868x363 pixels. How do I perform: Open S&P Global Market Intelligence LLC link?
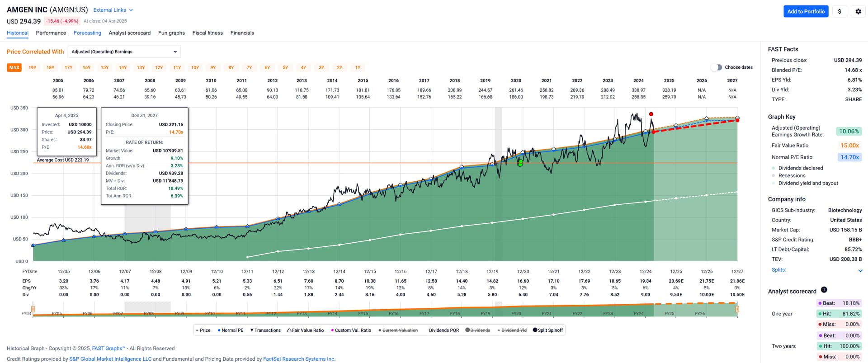110,359
